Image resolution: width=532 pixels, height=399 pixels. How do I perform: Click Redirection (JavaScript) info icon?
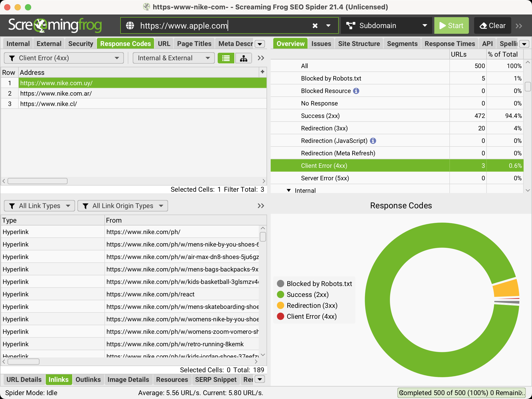(x=373, y=141)
